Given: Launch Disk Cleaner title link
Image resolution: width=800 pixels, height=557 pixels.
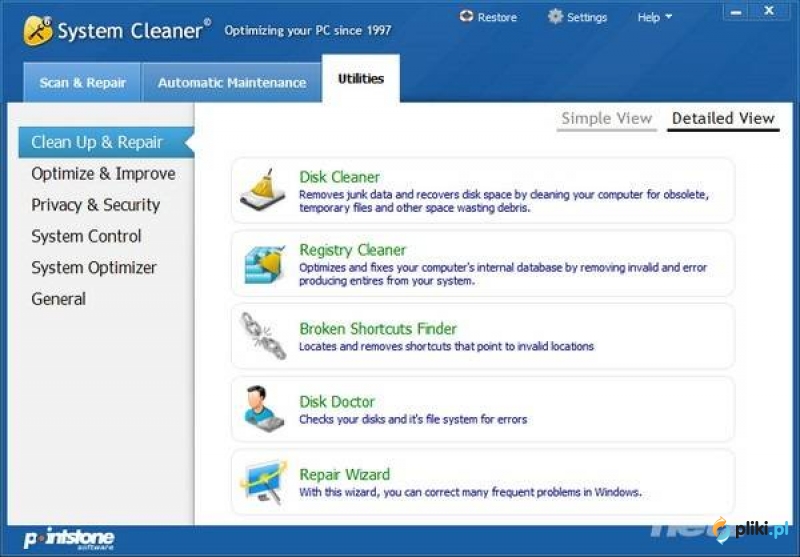Looking at the screenshot, I should point(339,177).
